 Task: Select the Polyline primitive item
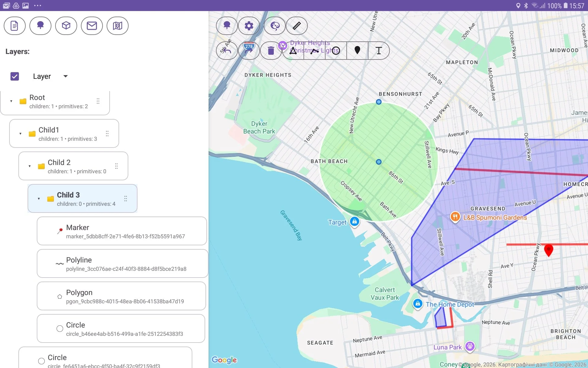(123, 263)
